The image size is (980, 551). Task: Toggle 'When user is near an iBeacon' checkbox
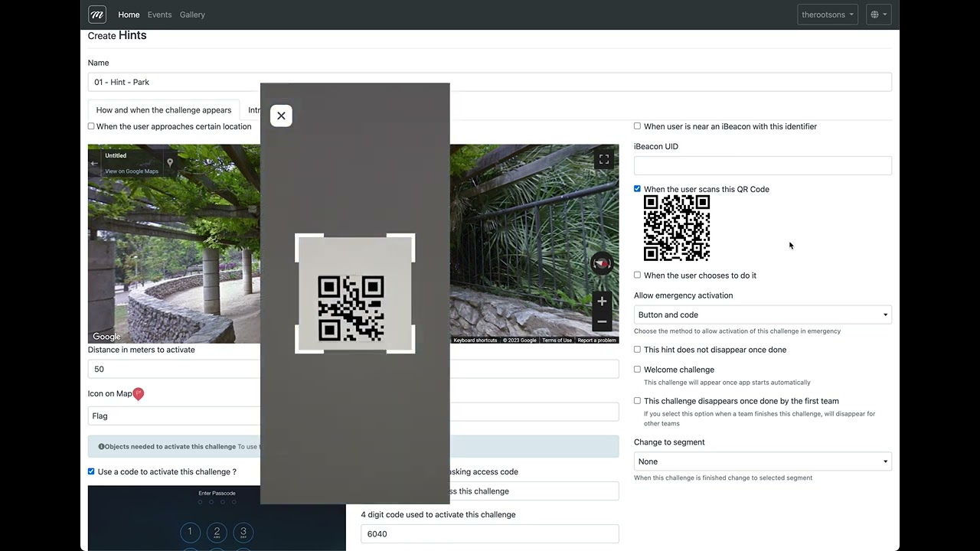637,126
